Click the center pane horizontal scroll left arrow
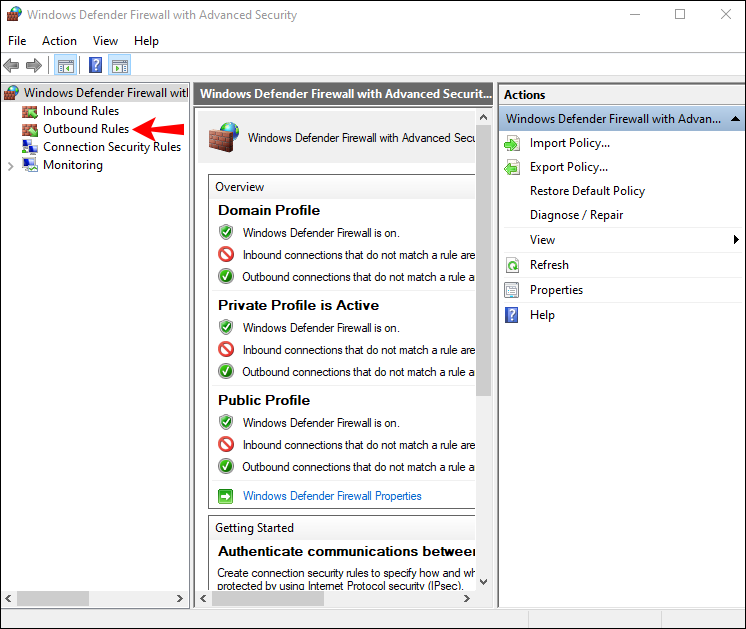This screenshot has width=746, height=629. click(x=204, y=599)
